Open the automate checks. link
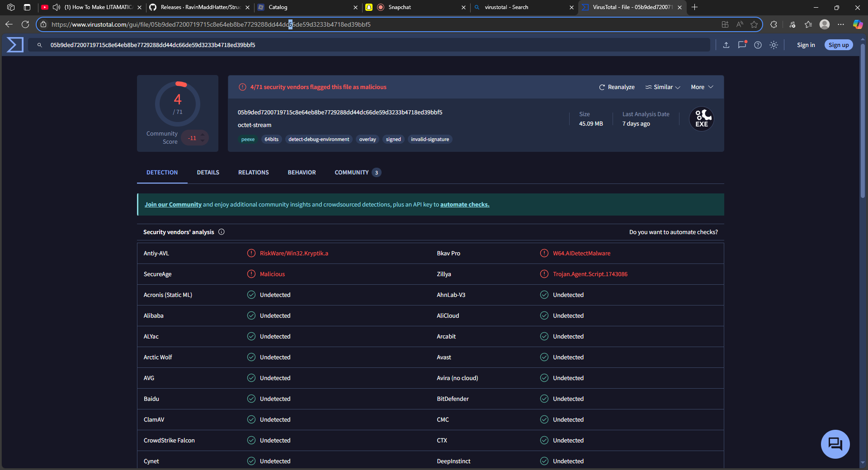 [x=465, y=204]
